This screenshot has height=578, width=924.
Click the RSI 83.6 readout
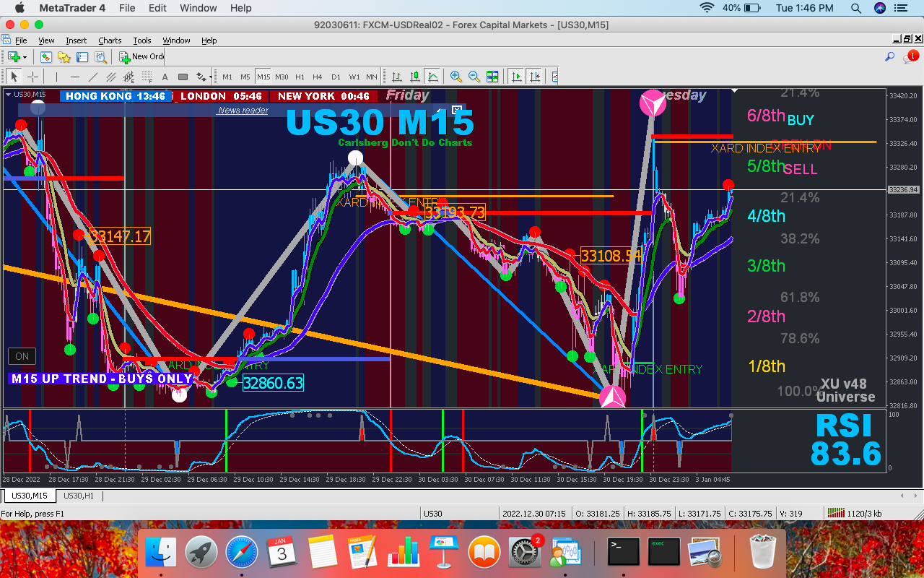(x=845, y=440)
